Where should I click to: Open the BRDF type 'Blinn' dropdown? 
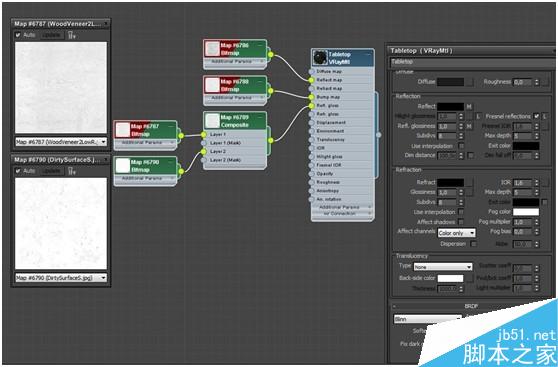pyautogui.click(x=427, y=319)
